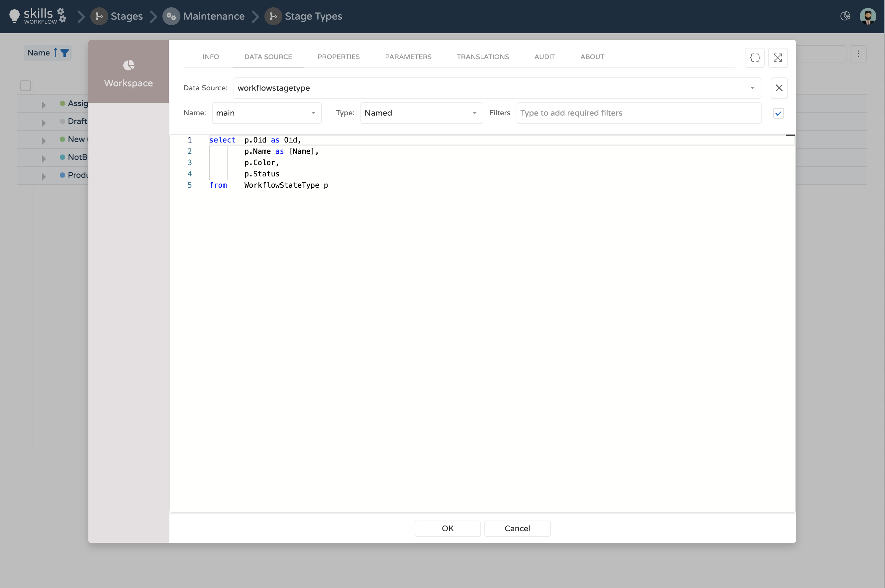
Task: Click the Name column filter funnel icon
Action: coord(64,53)
